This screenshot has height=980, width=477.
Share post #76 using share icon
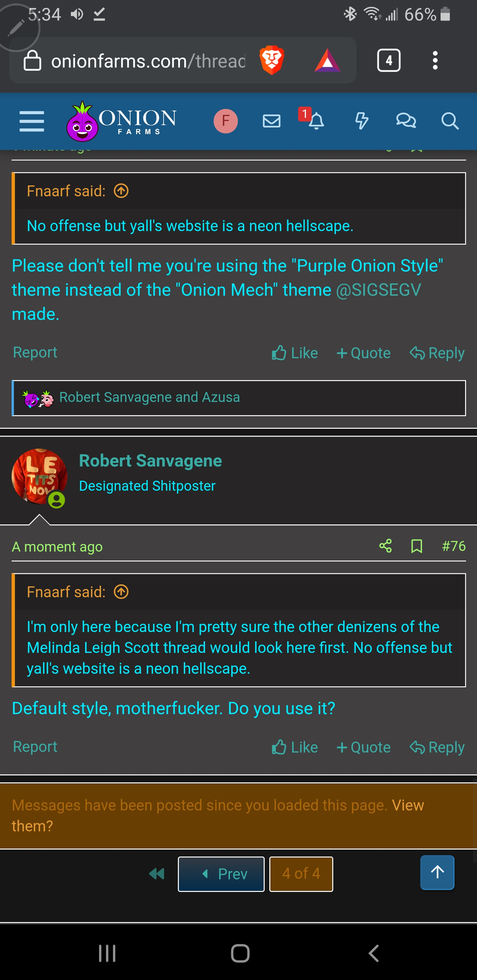[x=385, y=546]
